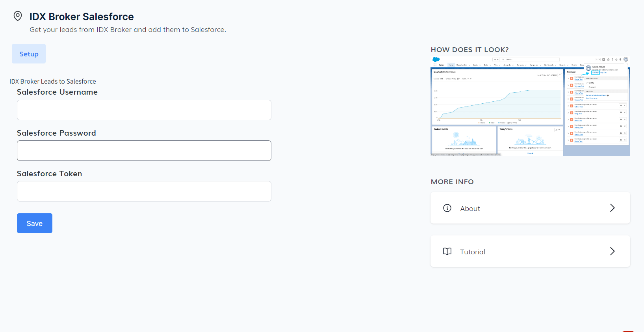The image size is (644, 332).
Task: Click into the Salesforce Password field
Action: (x=144, y=151)
